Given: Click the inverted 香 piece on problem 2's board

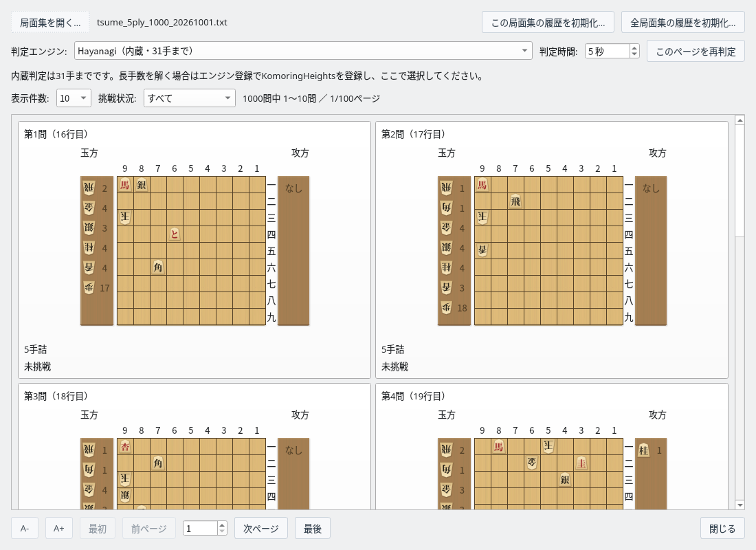Looking at the screenshot, I should pyautogui.click(x=482, y=250).
